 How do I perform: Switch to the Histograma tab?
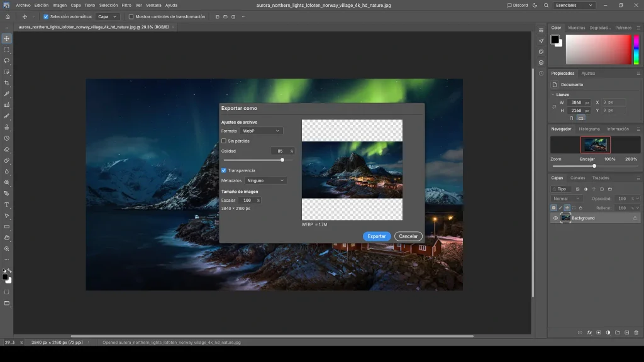pos(589,129)
